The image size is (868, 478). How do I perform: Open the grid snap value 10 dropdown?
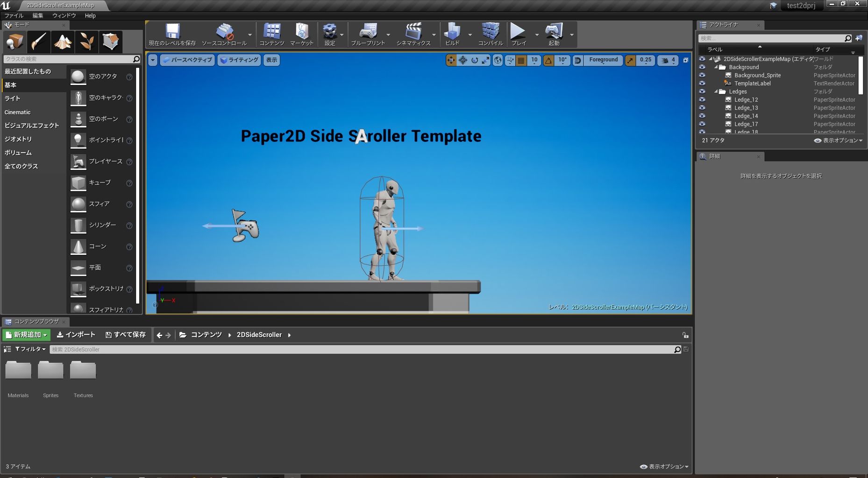534,60
